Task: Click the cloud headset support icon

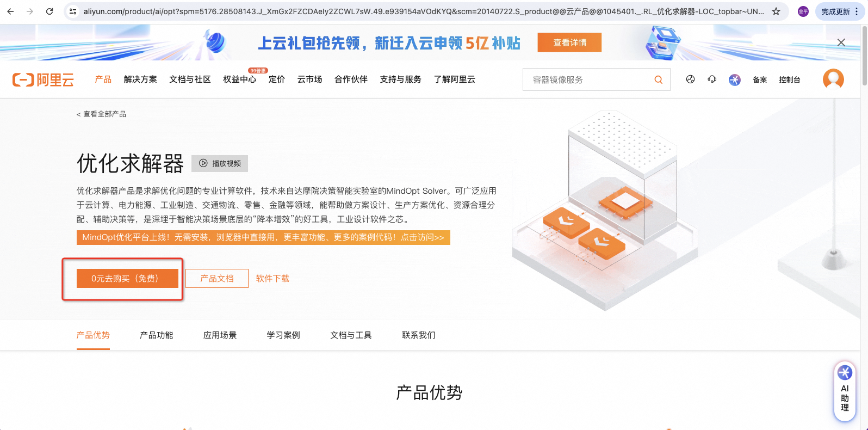Action: (x=712, y=79)
